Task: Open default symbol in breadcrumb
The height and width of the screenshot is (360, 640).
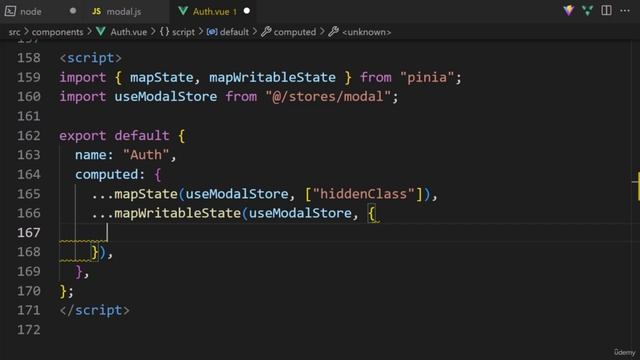Action: click(x=234, y=32)
